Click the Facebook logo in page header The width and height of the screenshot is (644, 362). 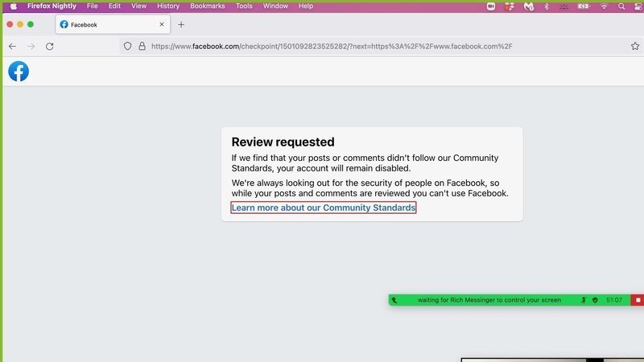point(19,72)
